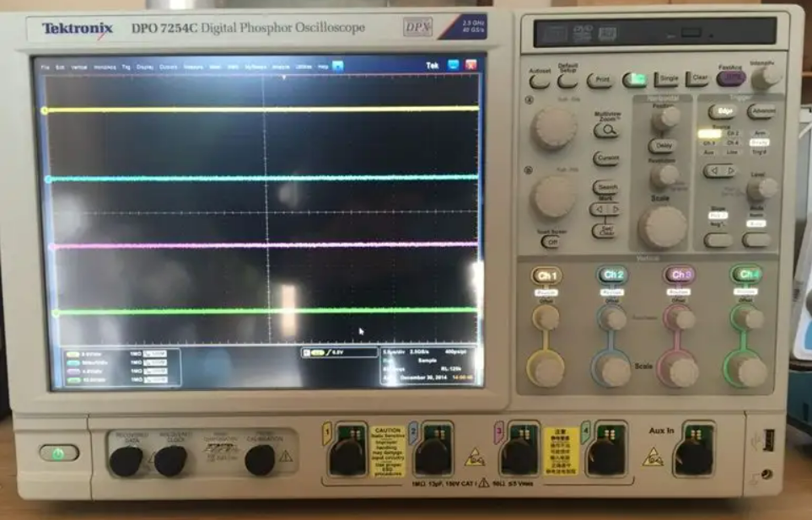Click the Ch 1 vertical scale knob

point(546,370)
